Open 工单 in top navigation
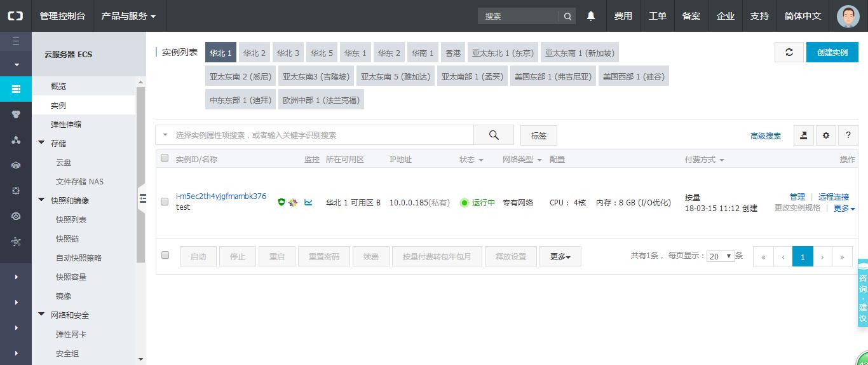The width and height of the screenshot is (868, 365). [x=658, y=16]
